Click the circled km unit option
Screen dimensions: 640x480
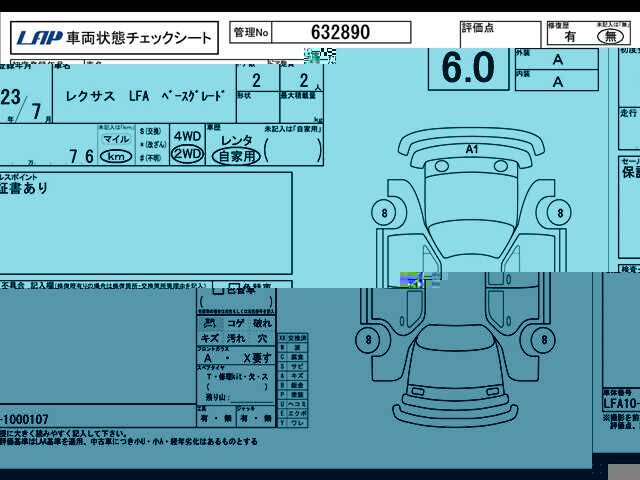point(116,156)
